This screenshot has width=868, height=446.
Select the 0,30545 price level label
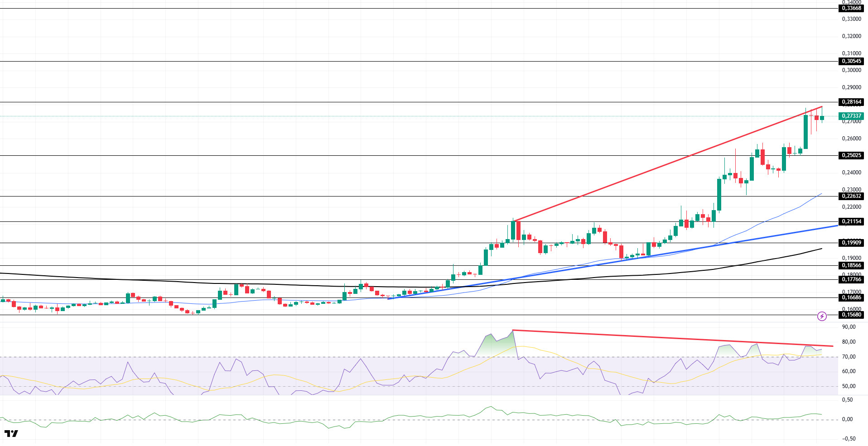(851, 61)
